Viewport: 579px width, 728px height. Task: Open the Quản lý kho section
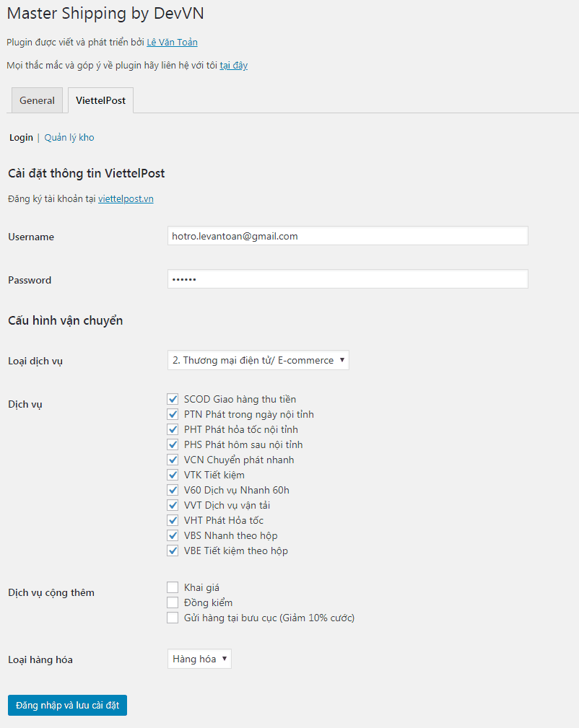(69, 137)
